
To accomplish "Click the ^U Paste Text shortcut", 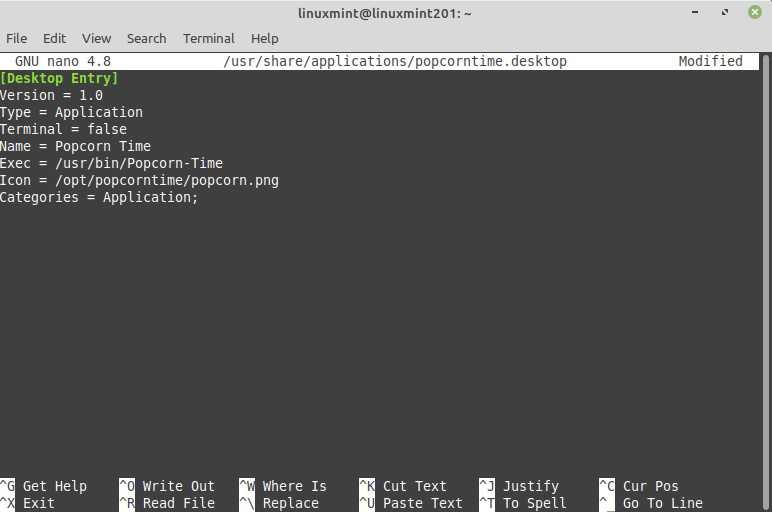I will (411, 503).
